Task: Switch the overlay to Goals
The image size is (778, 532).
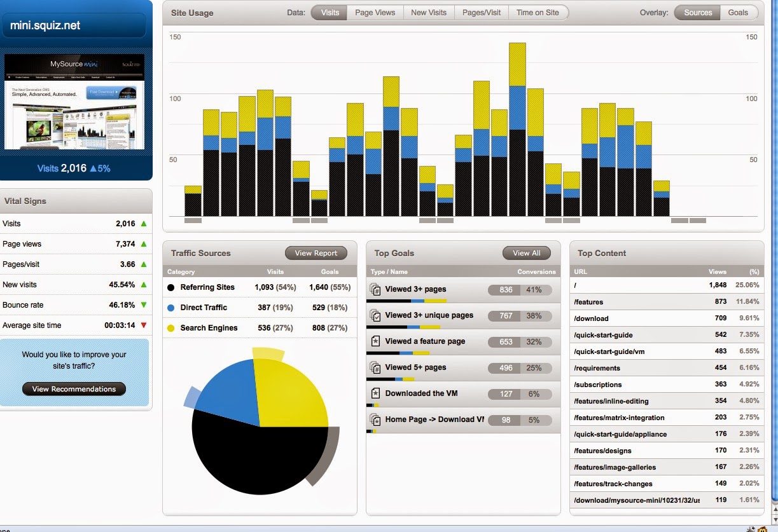Action: pos(739,12)
